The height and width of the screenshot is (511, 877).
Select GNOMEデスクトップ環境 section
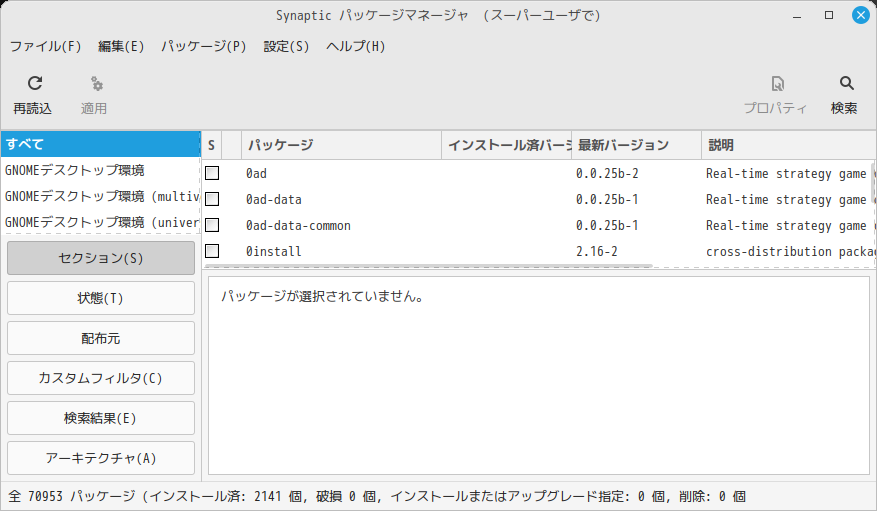101,170
